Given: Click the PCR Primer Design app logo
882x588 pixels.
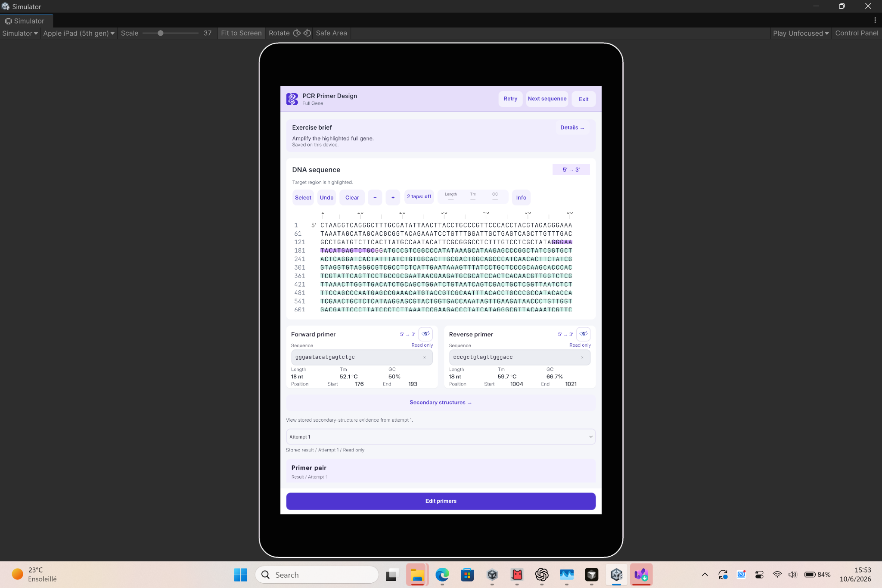Looking at the screenshot, I should click(x=292, y=99).
